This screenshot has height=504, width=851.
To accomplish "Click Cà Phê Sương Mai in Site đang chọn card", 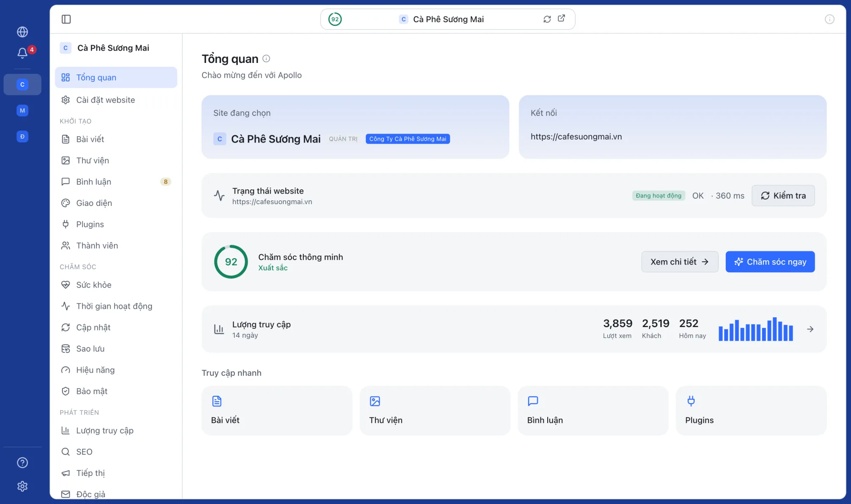I will pos(276,139).
